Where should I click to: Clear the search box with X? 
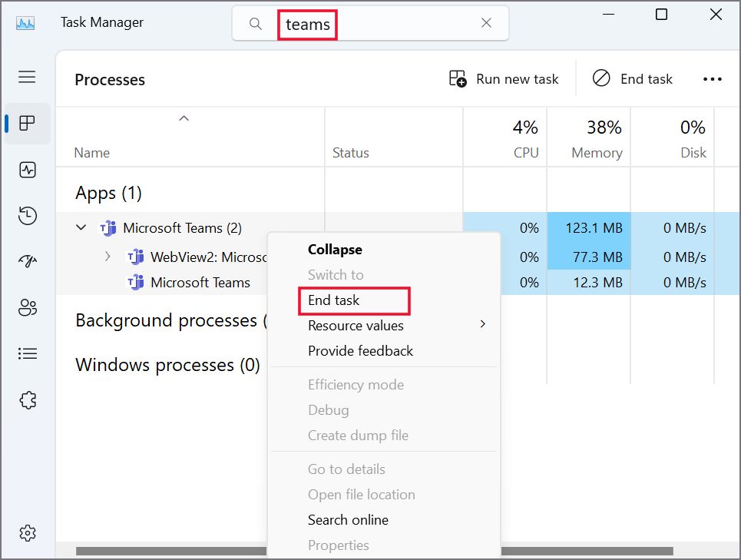click(x=486, y=23)
